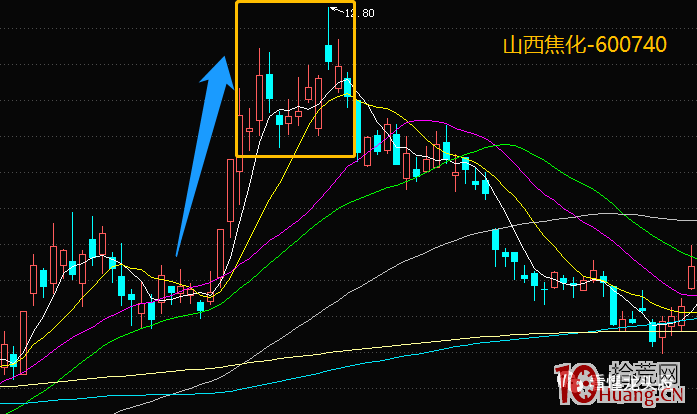The height and width of the screenshot is (414, 697).
Task: Select the gray moving average line at the chart's right edge
Action: (x=691, y=220)
